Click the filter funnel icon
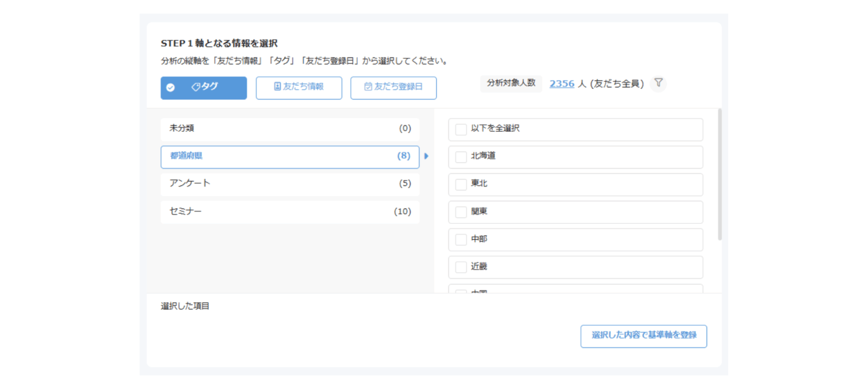The image size is (868, 389). 658,83
